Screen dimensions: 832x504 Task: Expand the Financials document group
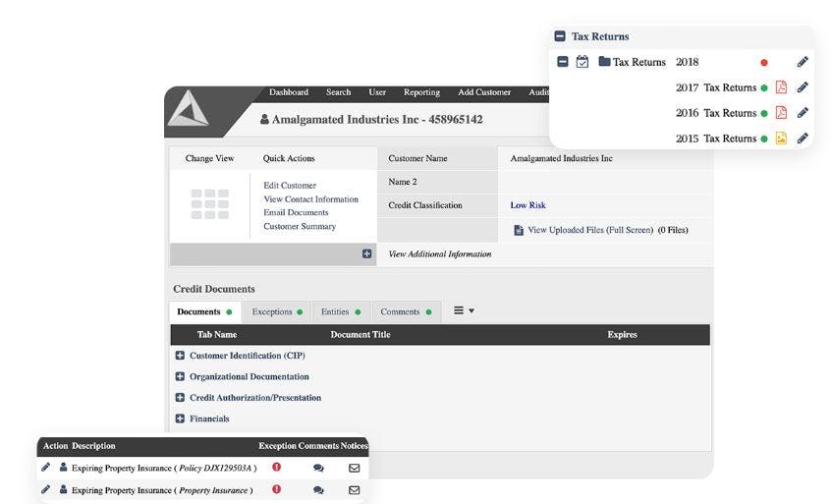pyautogui.click(x=180, y=419)
